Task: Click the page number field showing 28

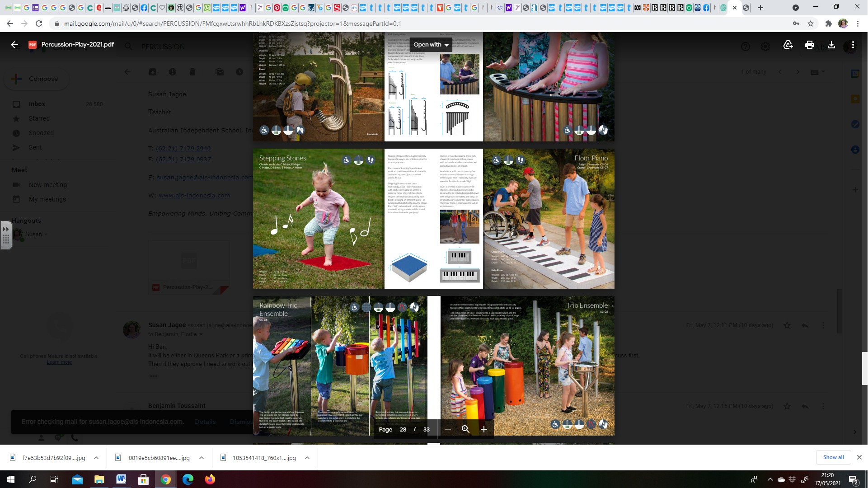Action: (403, 429)
